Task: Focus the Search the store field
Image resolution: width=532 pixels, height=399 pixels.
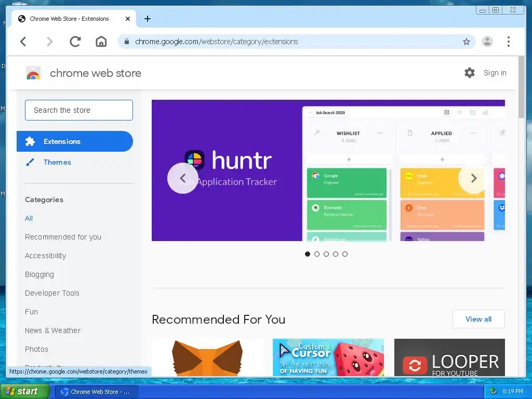Action: [79, 110]
